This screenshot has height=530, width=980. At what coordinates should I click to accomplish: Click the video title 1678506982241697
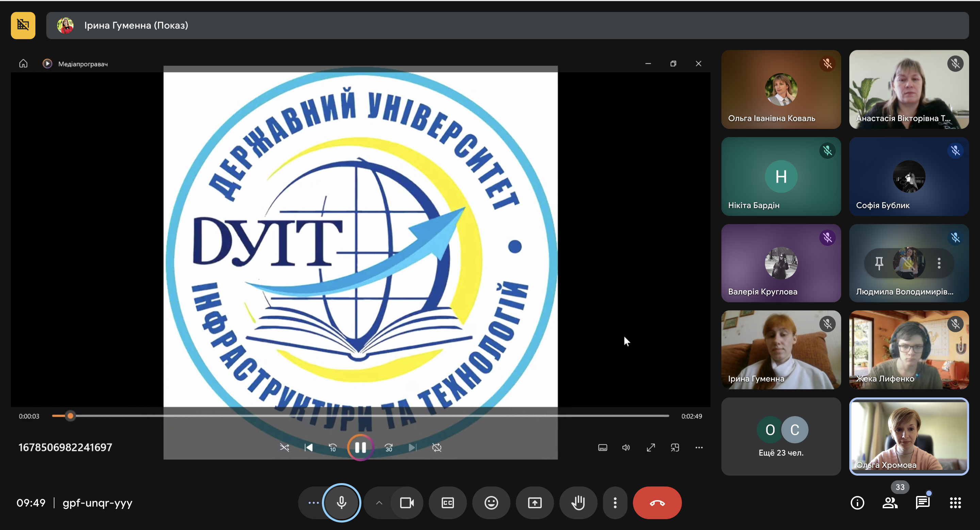(x=65, y=447)
